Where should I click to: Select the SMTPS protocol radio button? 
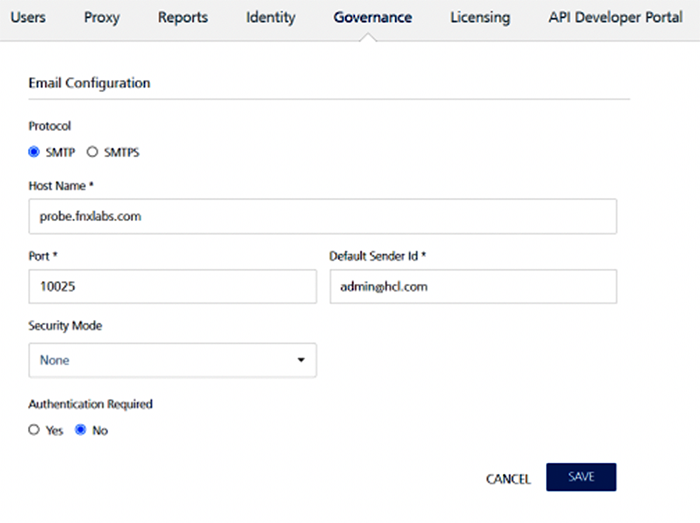pos(93,153)
